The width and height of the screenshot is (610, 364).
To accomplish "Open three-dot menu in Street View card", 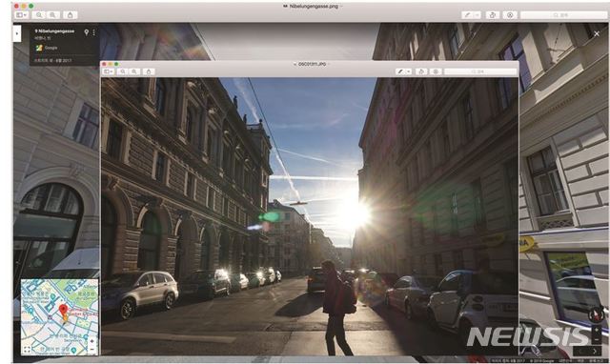I will pos(93,32).
